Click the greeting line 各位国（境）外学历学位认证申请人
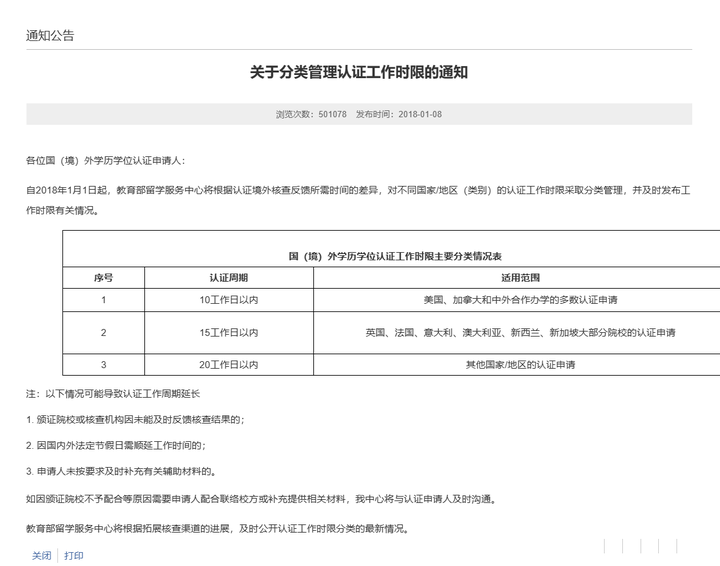Screen dimensions: 720x566 106,160
